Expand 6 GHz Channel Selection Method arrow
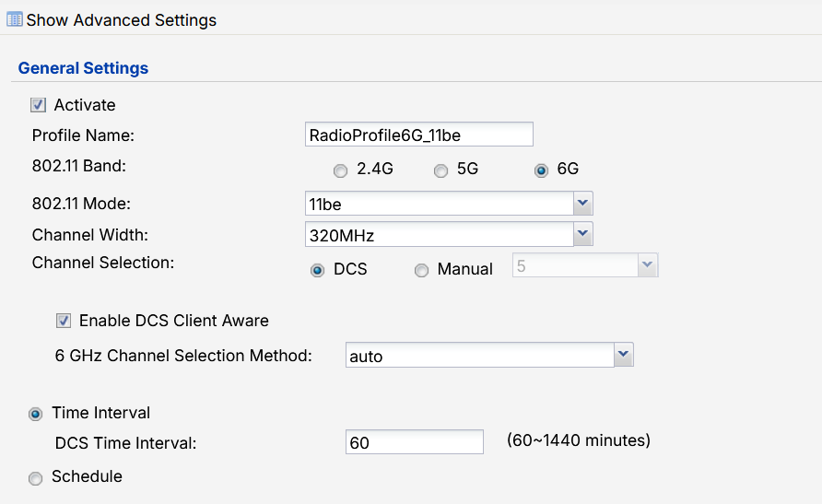The image size is (822, 504). (x=623, y=355)
